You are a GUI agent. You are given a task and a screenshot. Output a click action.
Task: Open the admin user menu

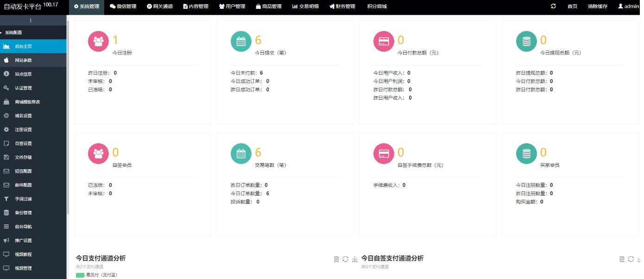[629, 7]
